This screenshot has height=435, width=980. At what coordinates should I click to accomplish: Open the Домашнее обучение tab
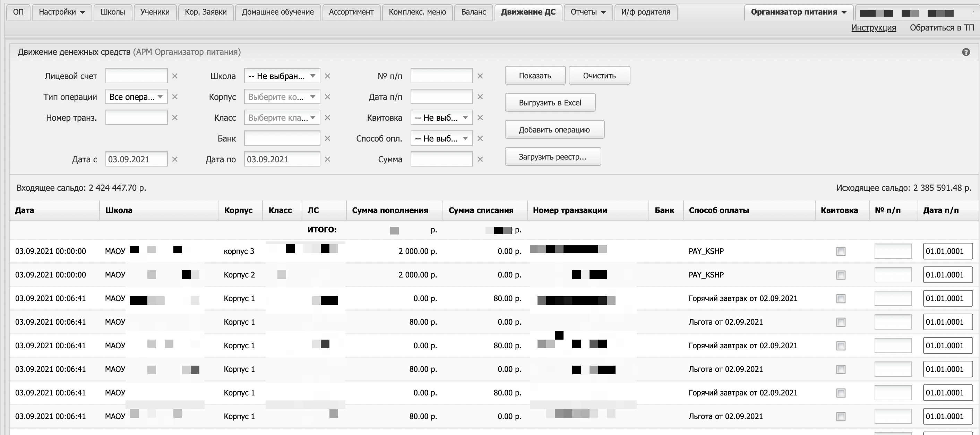pos(278,12)
